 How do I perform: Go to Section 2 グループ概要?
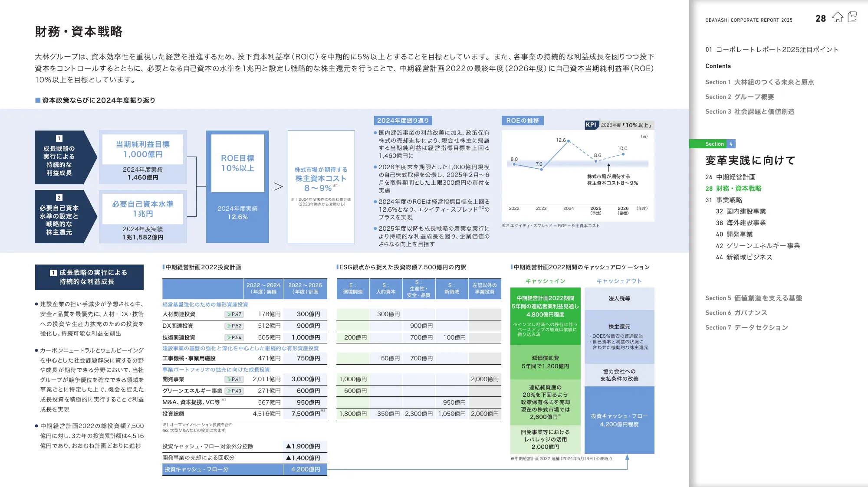point(740,97)
